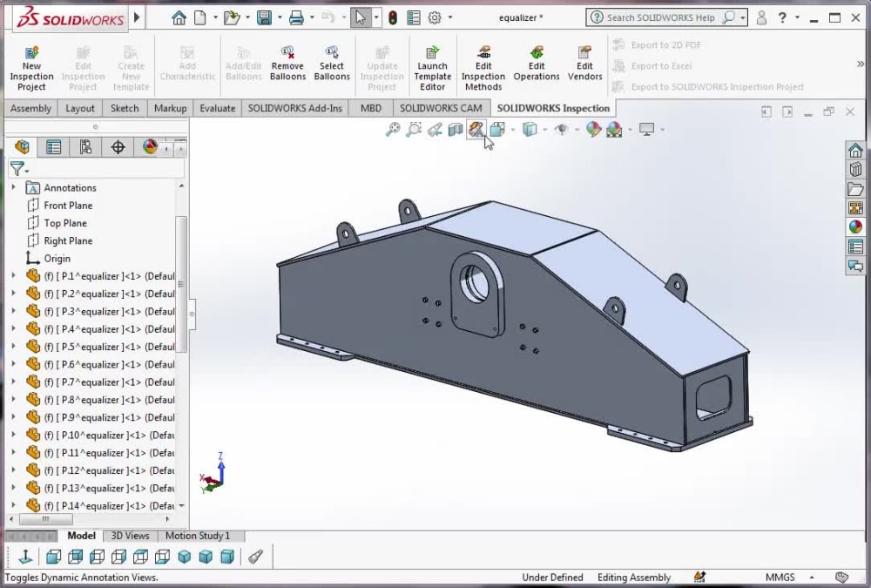This screenshot has width=871, height=588.
Task: Click the Home icon in top toolbar
Action: coord(179,17)
